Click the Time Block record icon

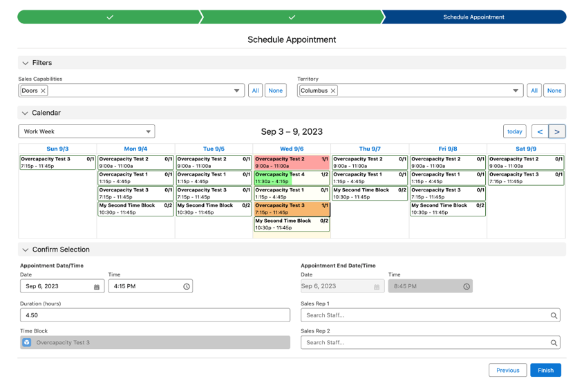point(27,342)
